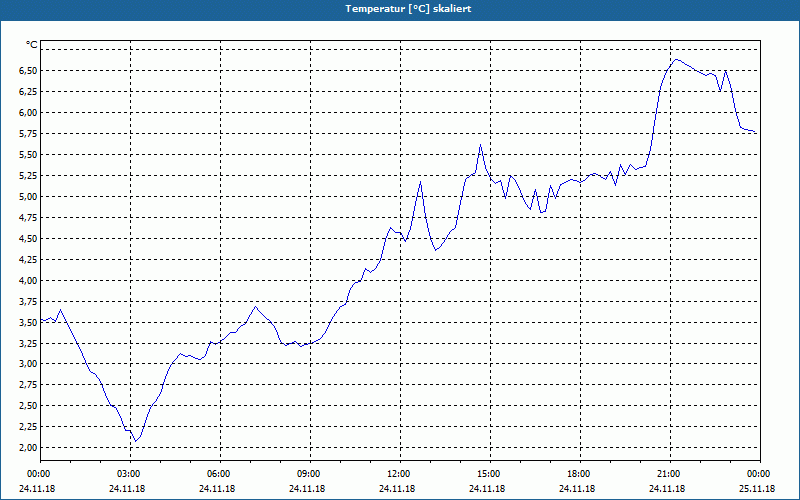Screen dimensions: 800x500
Task: Click the curve's lowest dip near 03:00
Action: [136, 441]
